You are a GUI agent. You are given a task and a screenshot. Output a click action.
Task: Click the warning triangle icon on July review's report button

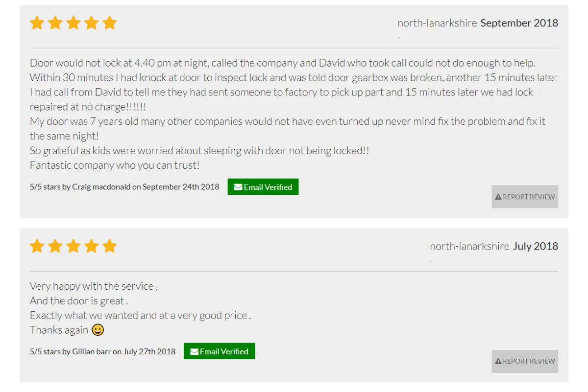point(498,361)
